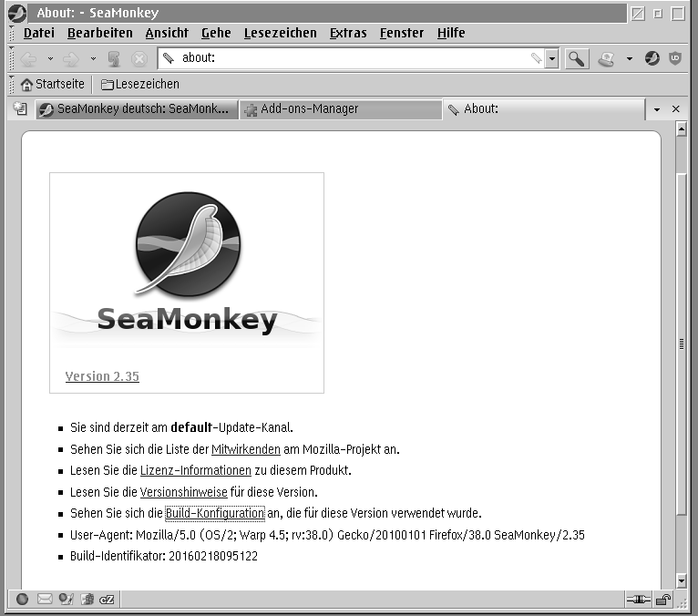The height and width of the screenshot is (616, 698).
Task: Open the Ansicht menu
Action: [167, 33]
